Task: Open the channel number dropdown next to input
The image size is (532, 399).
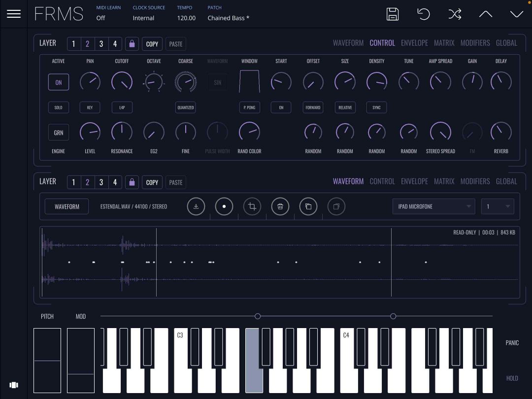Action: pyautogui.click(x=497, y=206)
